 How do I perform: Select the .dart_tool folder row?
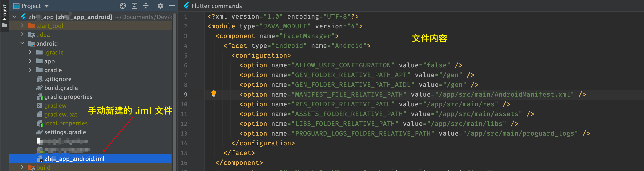click(x=90, y=26)
